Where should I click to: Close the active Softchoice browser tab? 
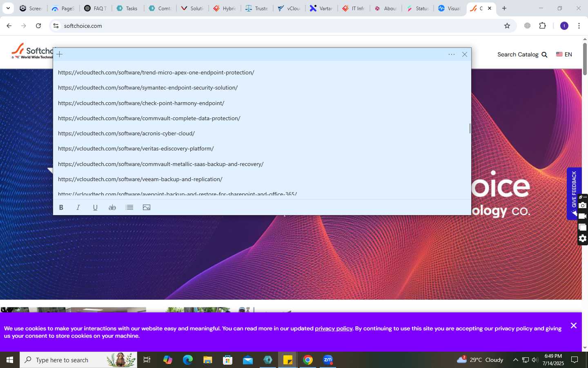tap(490, 8)
